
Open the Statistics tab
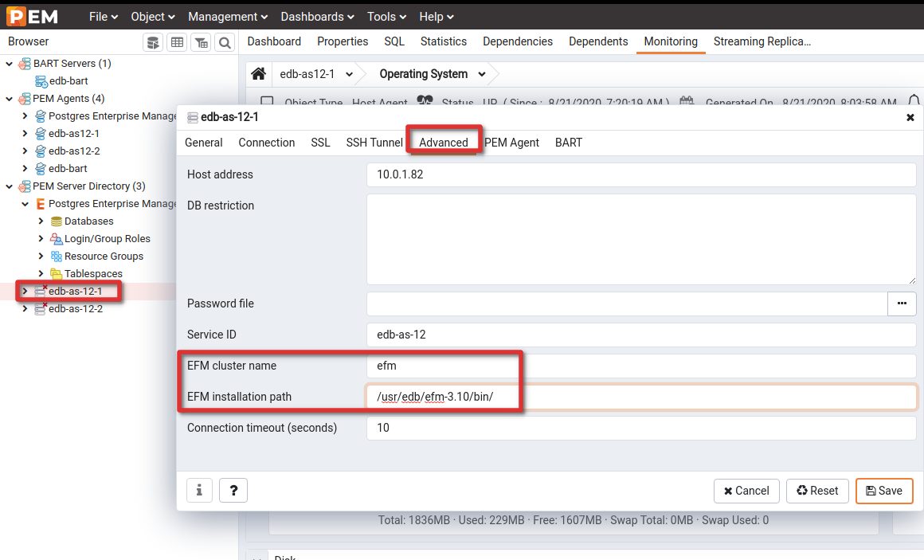pos(443,41)
